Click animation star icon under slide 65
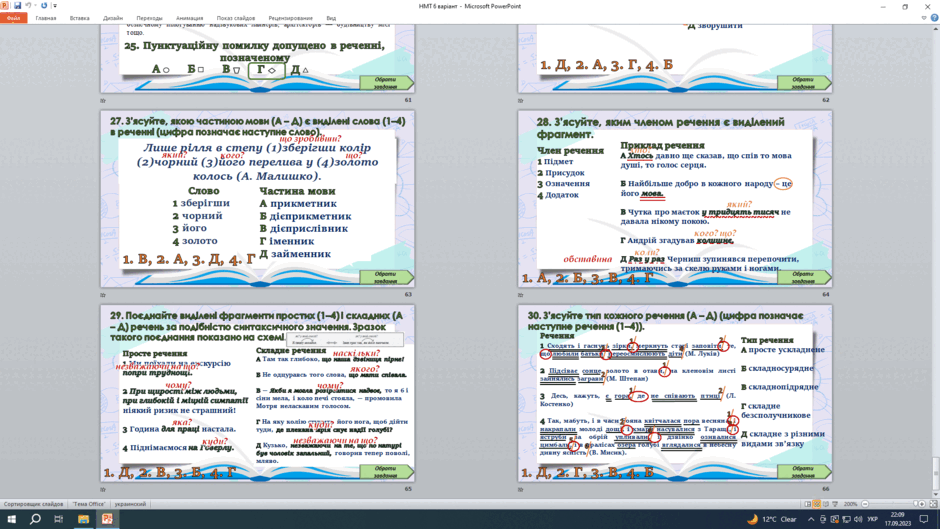Screen dimensions: 940x529 tap(103, 489)
